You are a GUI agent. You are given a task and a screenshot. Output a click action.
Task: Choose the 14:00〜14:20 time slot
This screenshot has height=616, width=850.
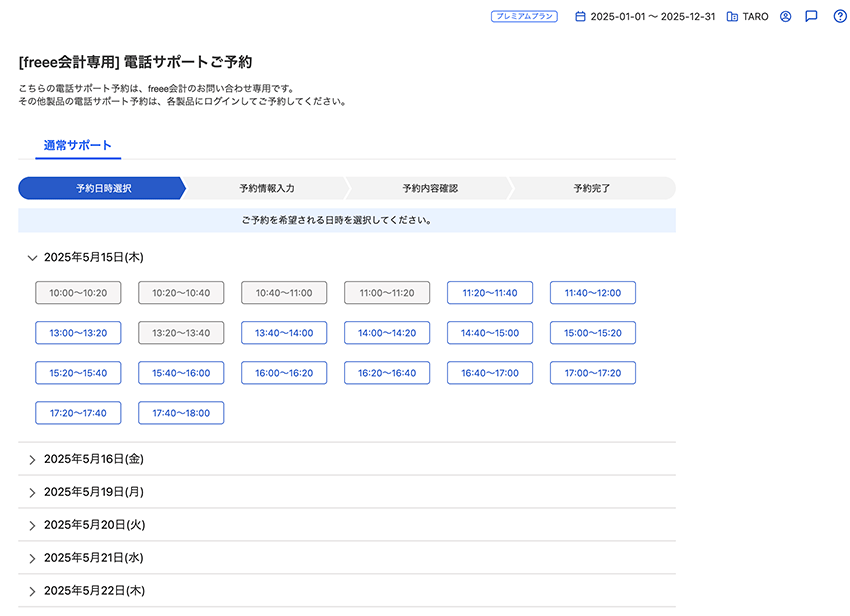(387, 333)
